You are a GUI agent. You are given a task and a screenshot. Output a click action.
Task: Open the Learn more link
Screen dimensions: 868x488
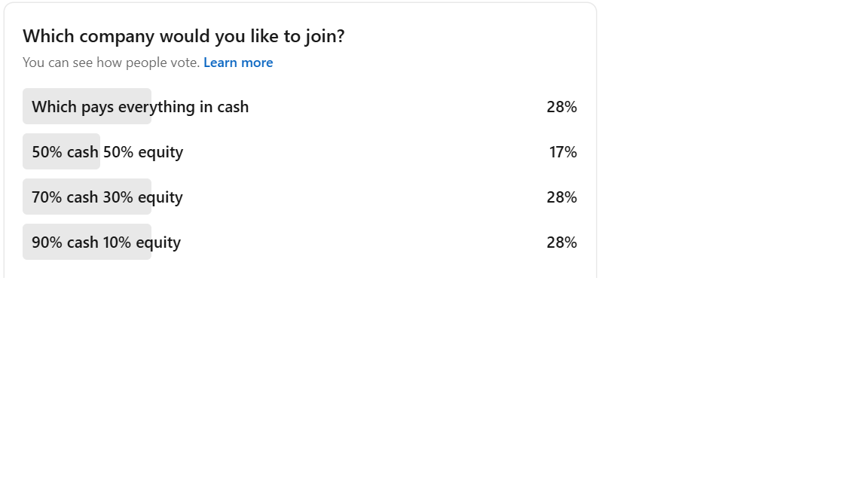coord(238,63)
